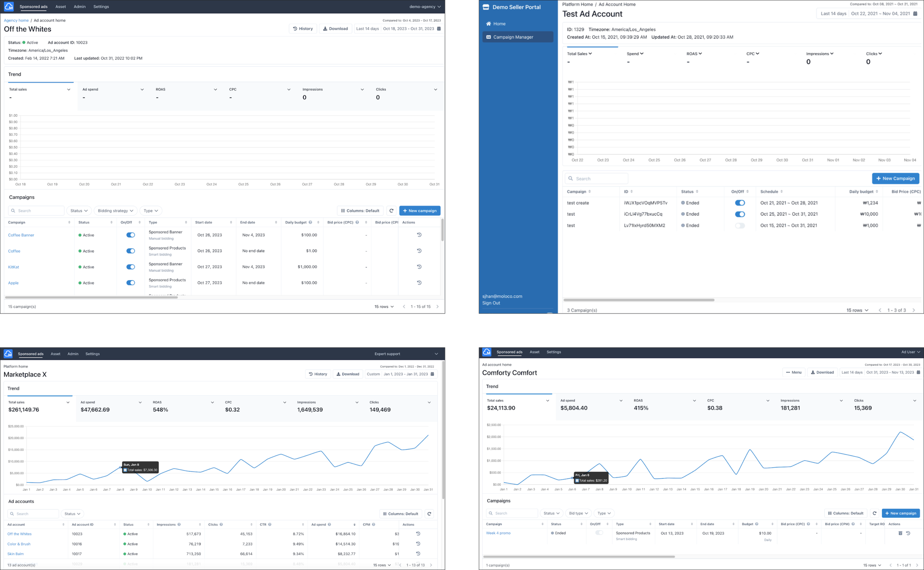Toggle the 'test create' campaign On/Off switch

[740, 203]
